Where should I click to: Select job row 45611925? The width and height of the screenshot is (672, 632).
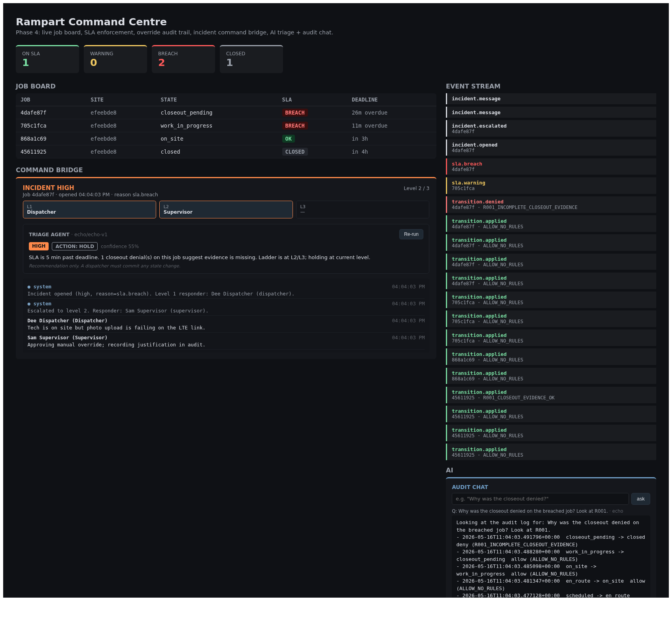[226, 152]
